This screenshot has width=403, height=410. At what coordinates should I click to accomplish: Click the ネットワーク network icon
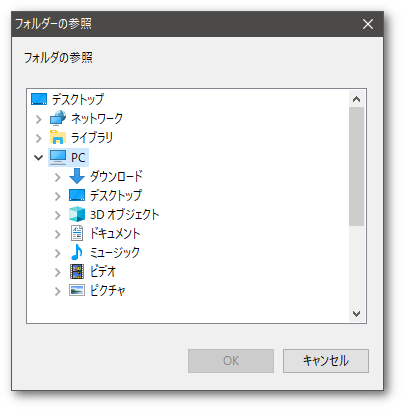coord(58,119)
